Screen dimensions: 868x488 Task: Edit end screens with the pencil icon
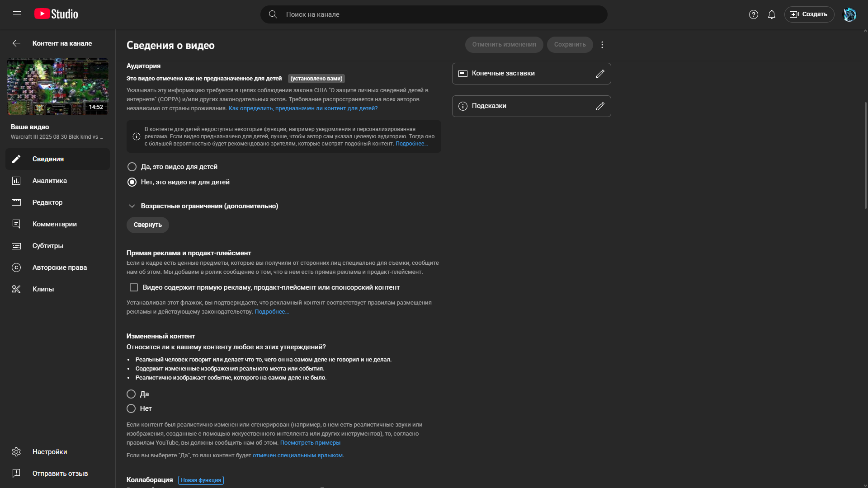coord(600,74)
